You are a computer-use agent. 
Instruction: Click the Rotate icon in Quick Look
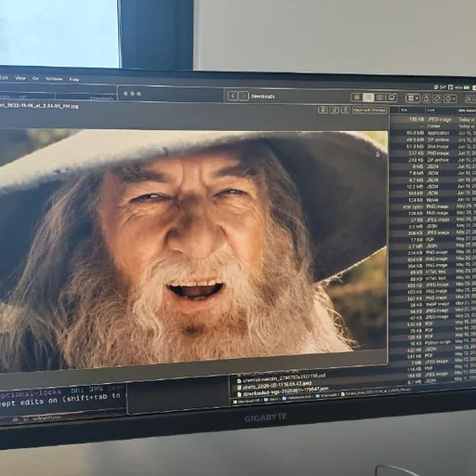334,110
